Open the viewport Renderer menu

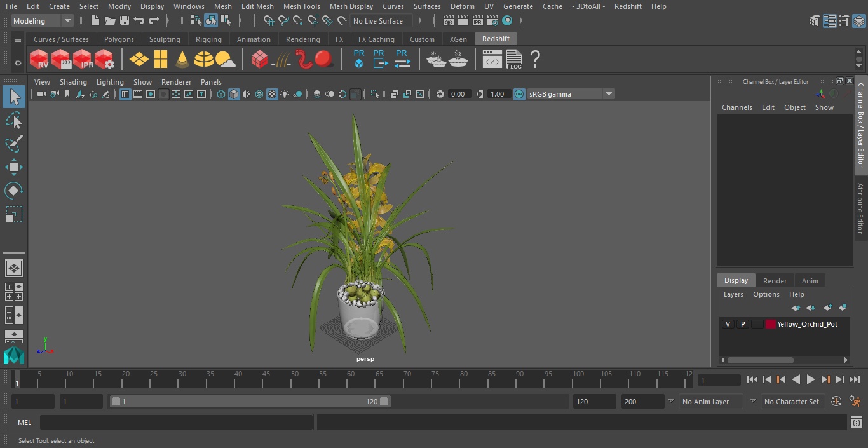click(x=176, y=82)
